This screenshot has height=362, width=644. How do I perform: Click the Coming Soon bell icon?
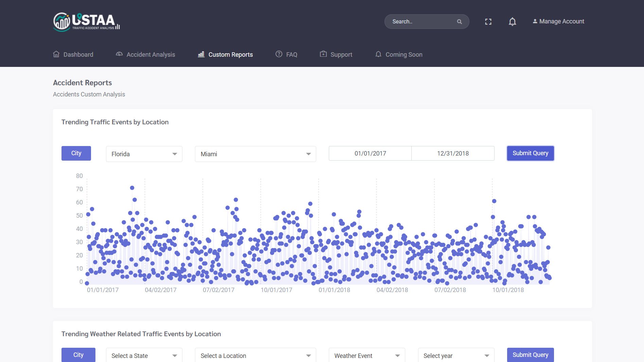pos(378,54)
